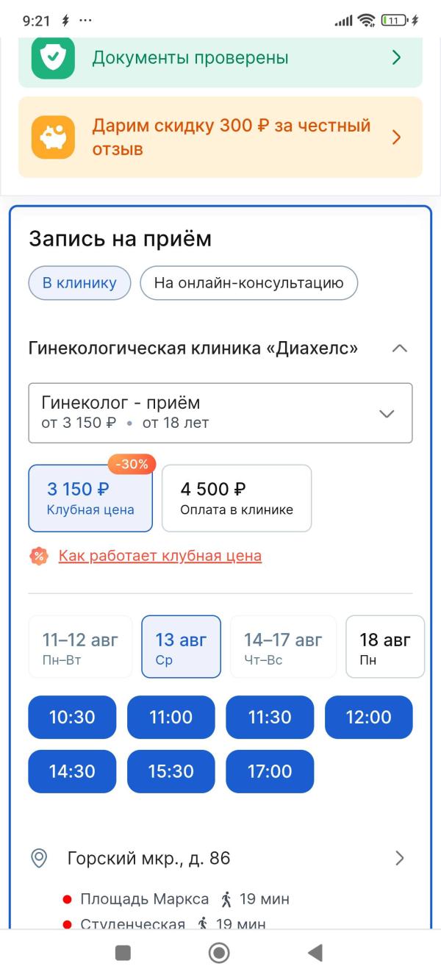
Task: Tap the green shield documents verified icon
Action: (53, 57)
